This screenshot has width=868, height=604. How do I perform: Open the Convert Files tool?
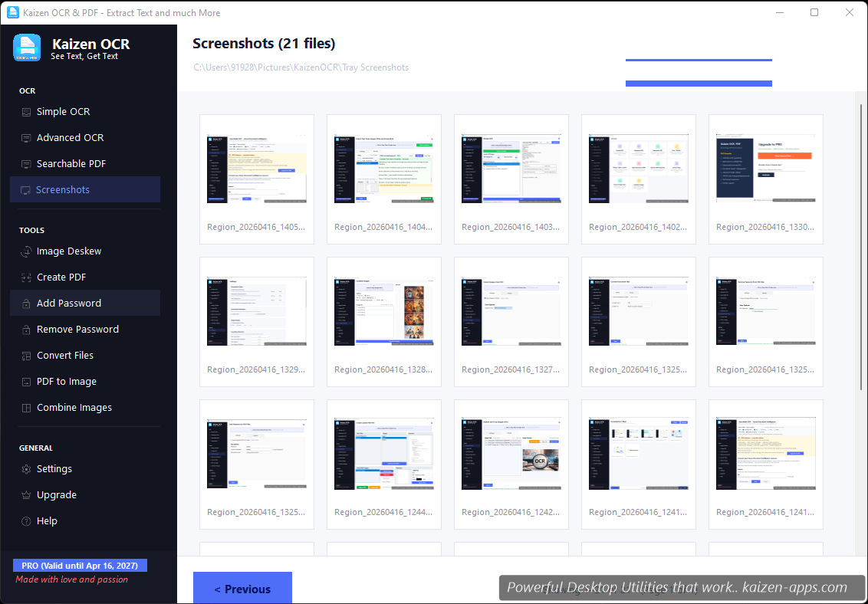click(x=67, y=355)
